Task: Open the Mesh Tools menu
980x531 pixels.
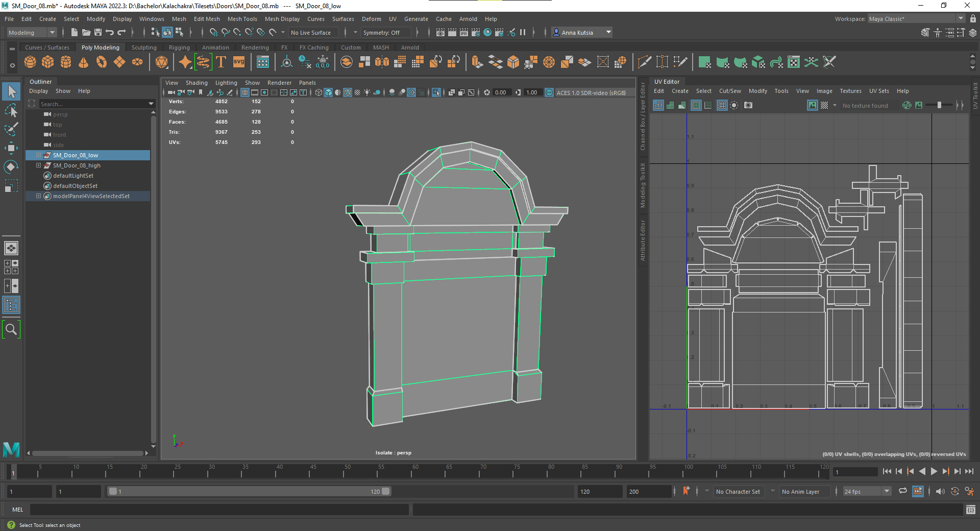Action: tap(242, 19)
